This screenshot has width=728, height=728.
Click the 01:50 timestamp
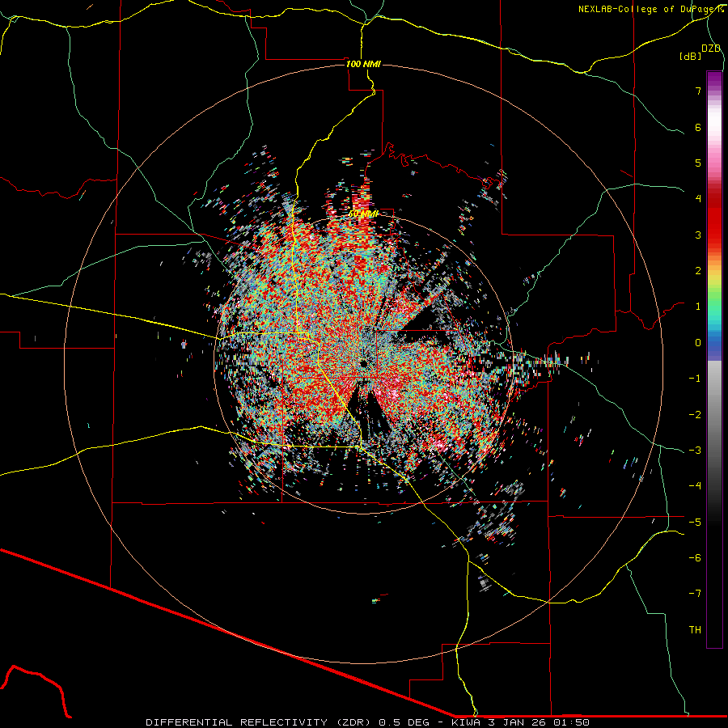pyautogui.click(x=572, y=722)
